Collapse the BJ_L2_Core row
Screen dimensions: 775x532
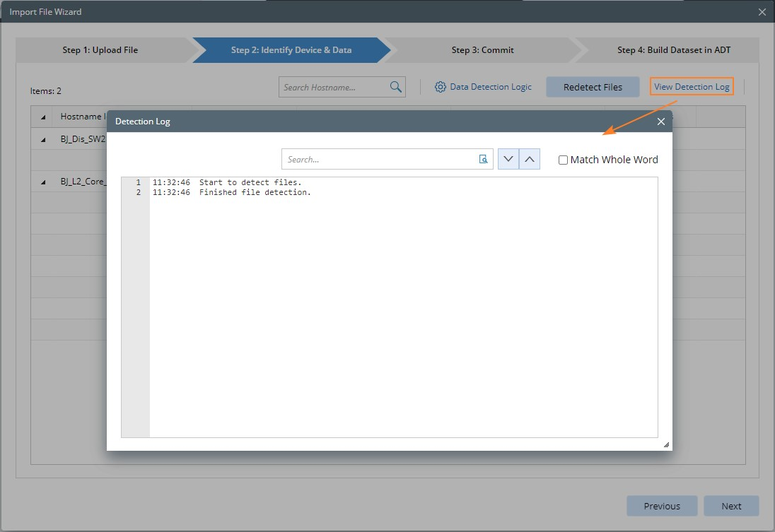(x=43, y=182)
